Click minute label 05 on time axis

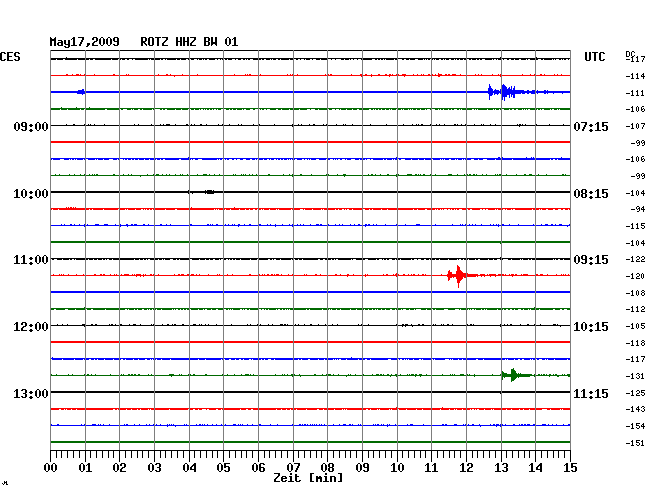[x=223, y=468]
